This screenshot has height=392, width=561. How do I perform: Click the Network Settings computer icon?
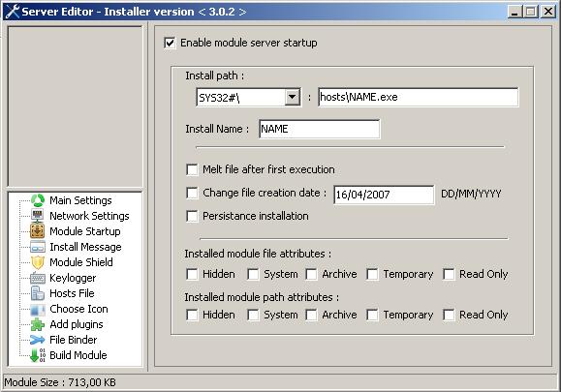[x=38, y=216]
